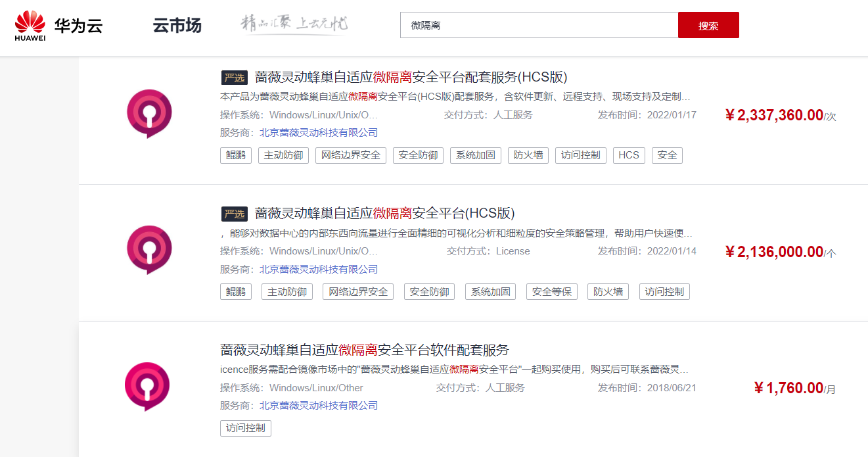This screenshot has width=868, height=457.
Task: Focus the search box containing 微隔离
Action: coord(539,25)
